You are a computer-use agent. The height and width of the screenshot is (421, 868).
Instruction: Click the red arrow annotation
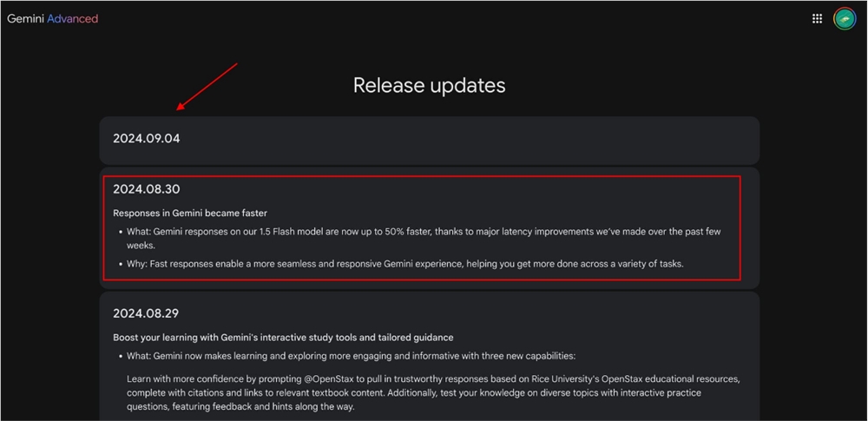(207, 86)
